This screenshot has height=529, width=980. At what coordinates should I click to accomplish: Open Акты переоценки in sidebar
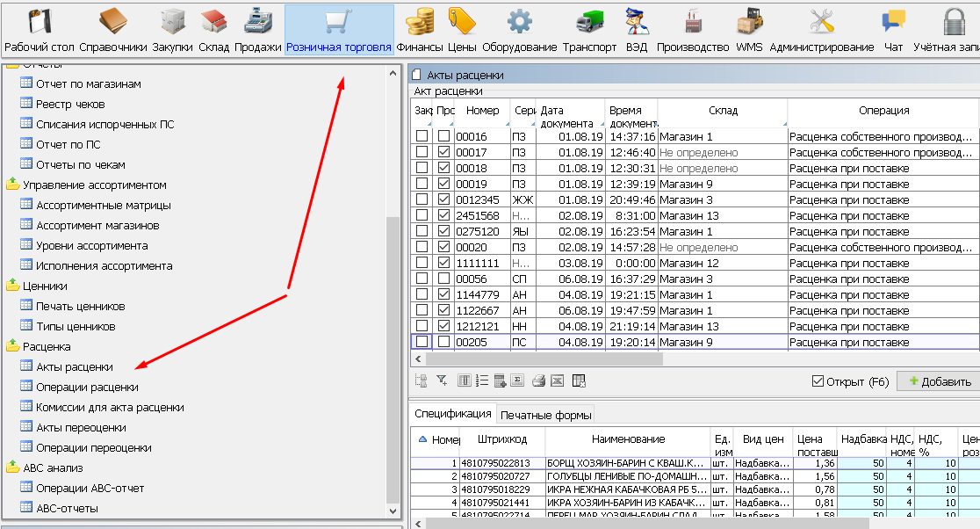coord(80,428)
